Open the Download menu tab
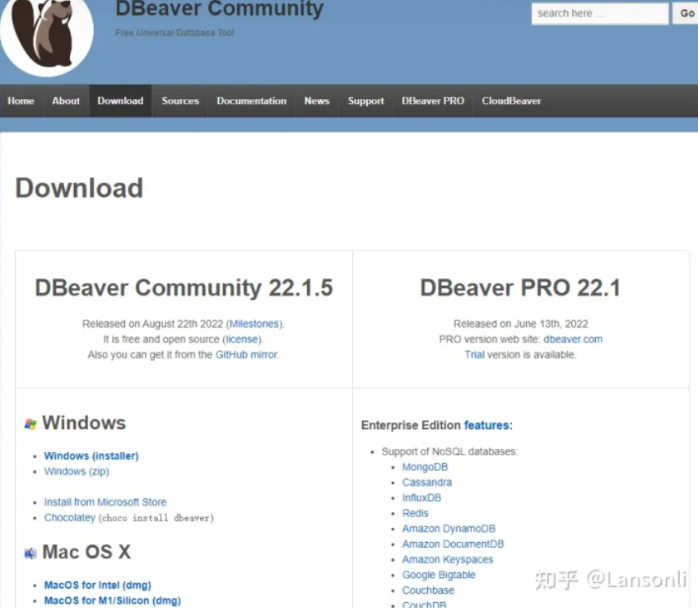 click(x=120, y=100)
